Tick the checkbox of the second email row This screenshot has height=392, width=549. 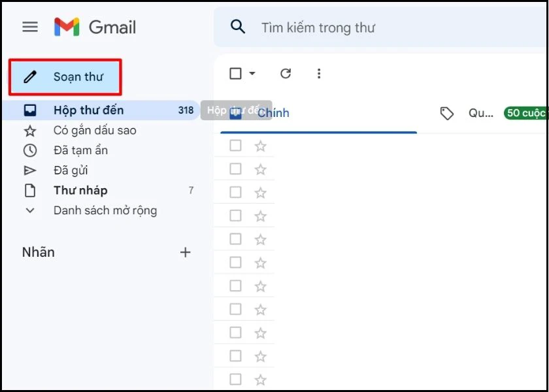click(x=235, y=169)
